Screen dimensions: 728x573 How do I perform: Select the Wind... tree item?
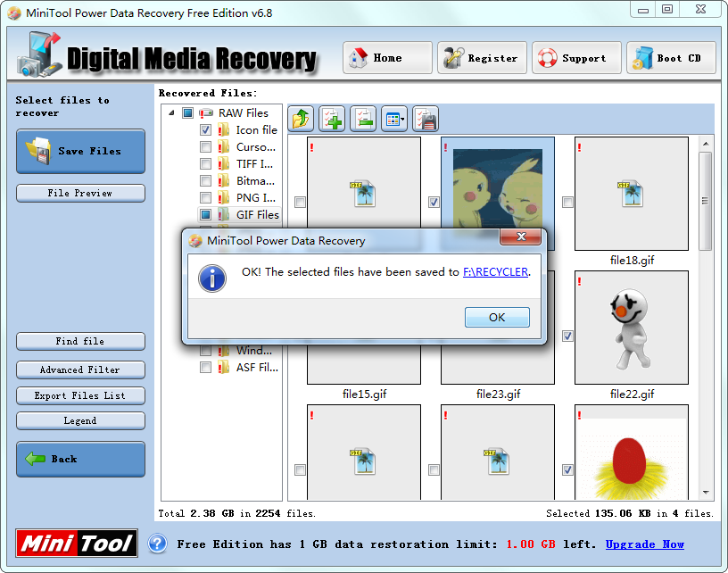[254, 351]
